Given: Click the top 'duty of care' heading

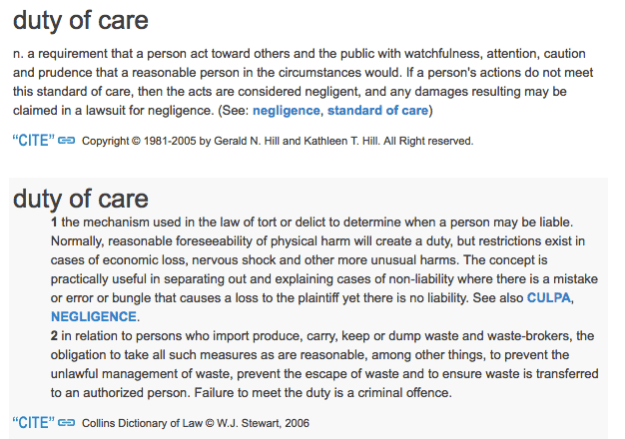Looking at the screenshot, I should (x=82, y=19).
